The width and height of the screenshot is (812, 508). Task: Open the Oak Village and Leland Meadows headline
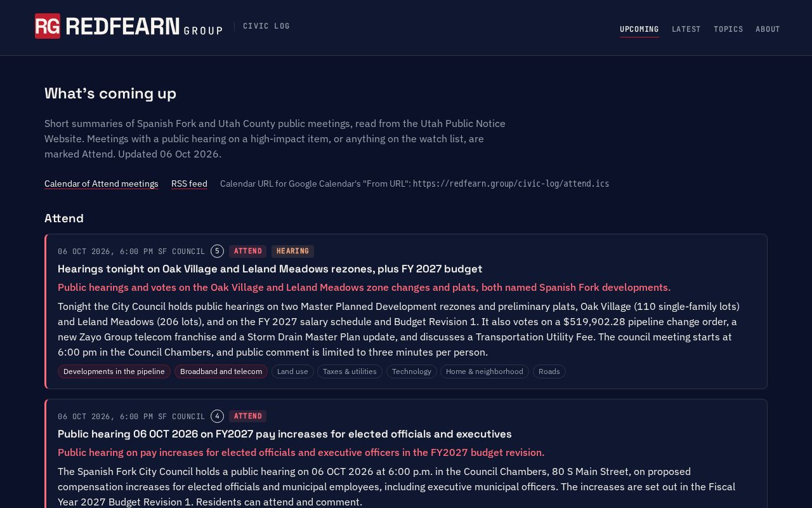(x=270, y=269)
